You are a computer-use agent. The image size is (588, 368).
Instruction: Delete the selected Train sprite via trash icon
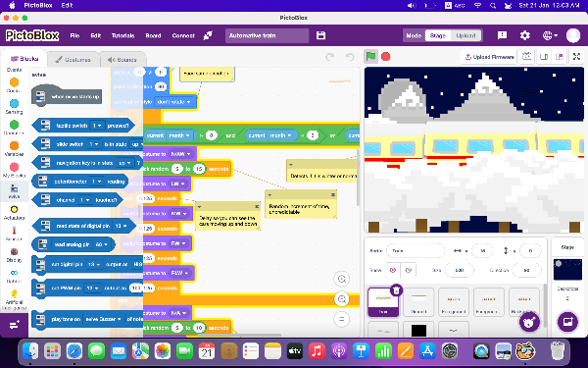pos(396,289)
